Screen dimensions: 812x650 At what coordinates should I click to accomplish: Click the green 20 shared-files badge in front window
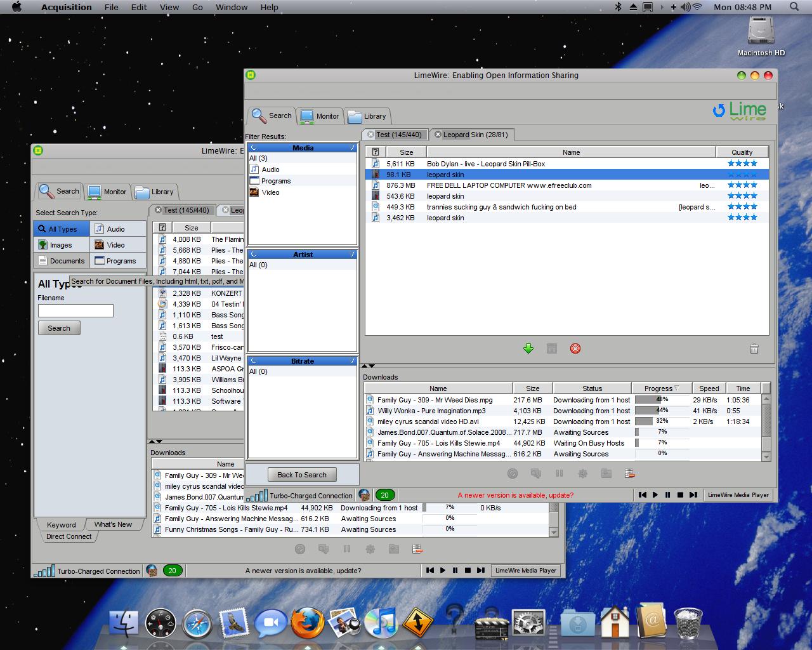coord(384,495)
